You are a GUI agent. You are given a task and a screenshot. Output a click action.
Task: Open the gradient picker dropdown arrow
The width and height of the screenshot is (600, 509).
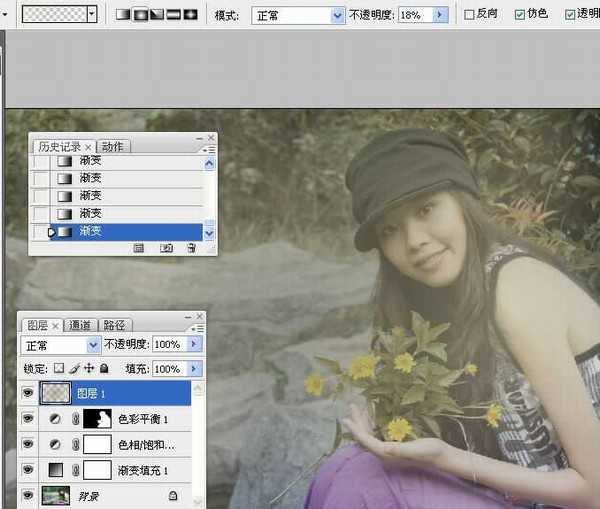click(x=92, y=15)
